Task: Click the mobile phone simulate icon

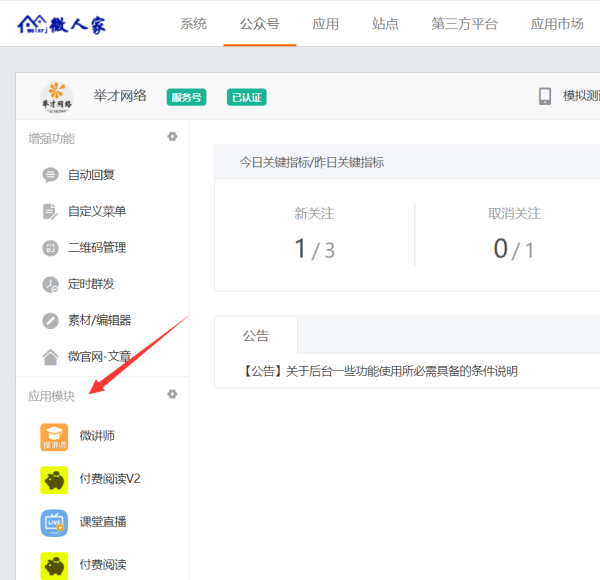Action: [x=545, y=96]
